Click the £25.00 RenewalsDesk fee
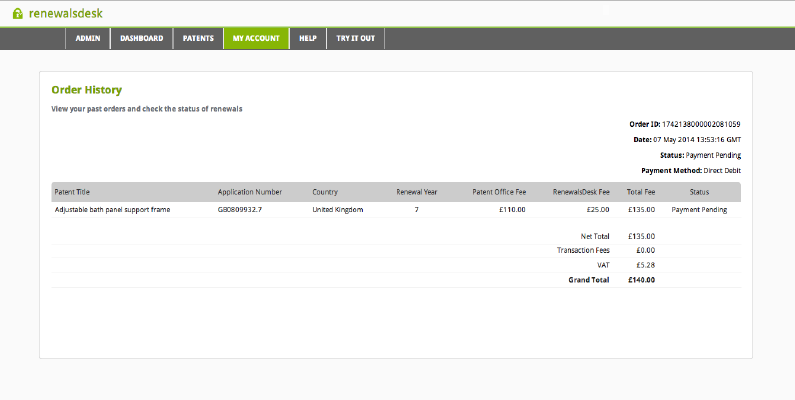Screen dimensions: 795x400 tap(598, 209)
